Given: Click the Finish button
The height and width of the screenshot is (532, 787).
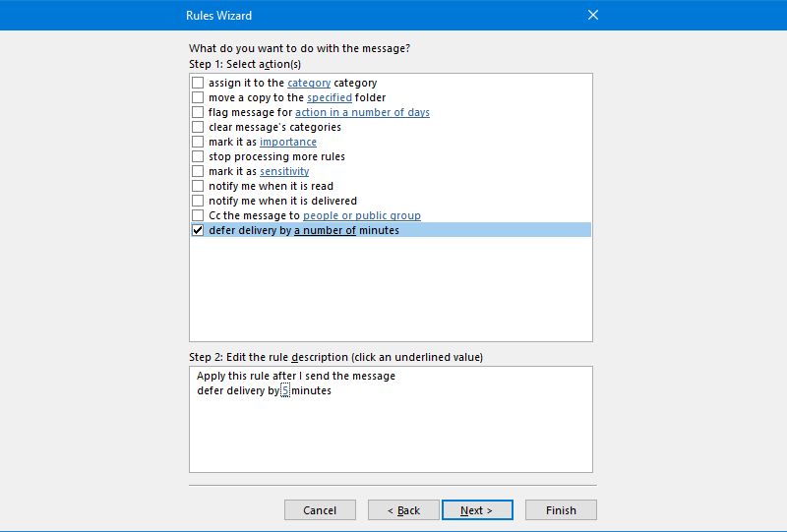Looking at the screenshot, I should [561, 510].
